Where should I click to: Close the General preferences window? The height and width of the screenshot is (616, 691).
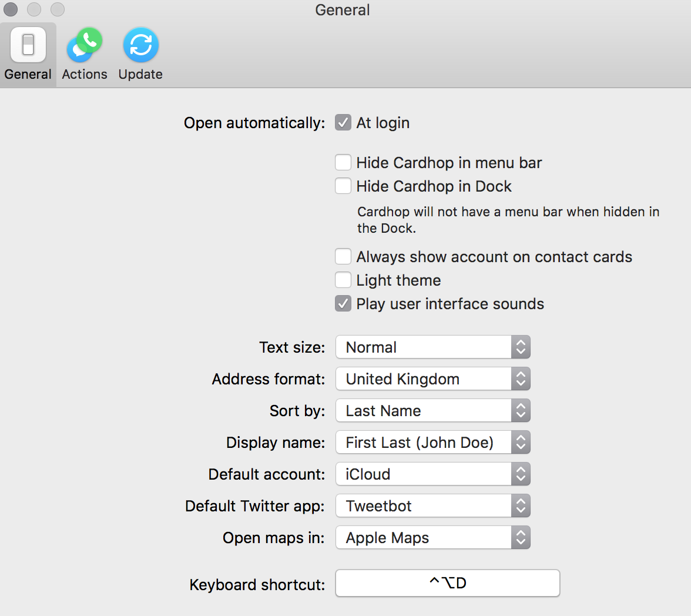tap(11, 9)
